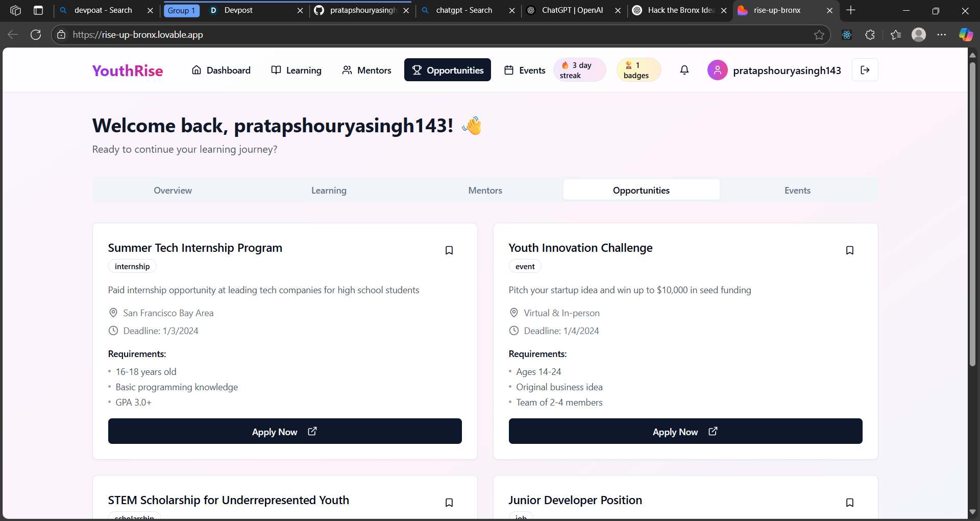Apply Now for Summer Tech Internship
The width and height of the screenshot is (980, 521).
pos(285,432)
